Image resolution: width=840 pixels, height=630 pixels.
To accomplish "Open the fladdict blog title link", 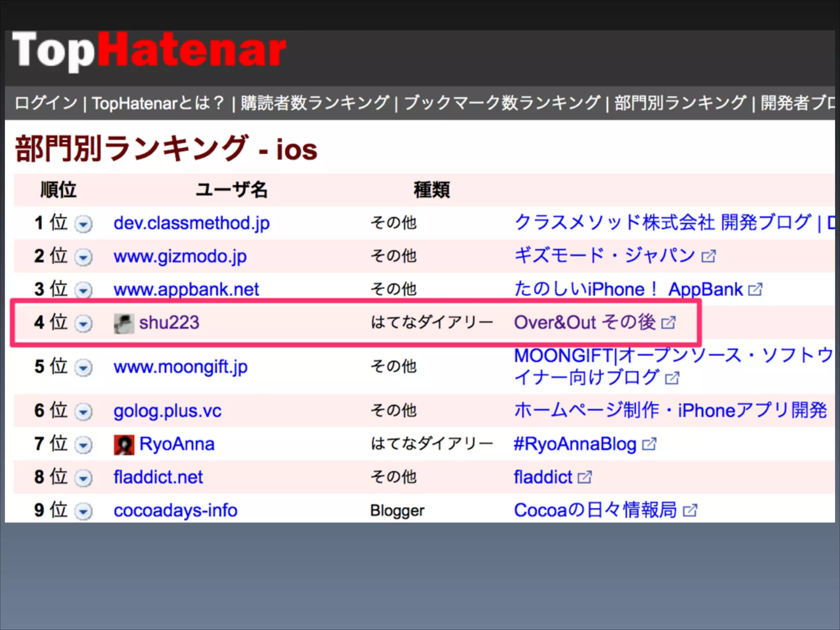I will (543, 477).
